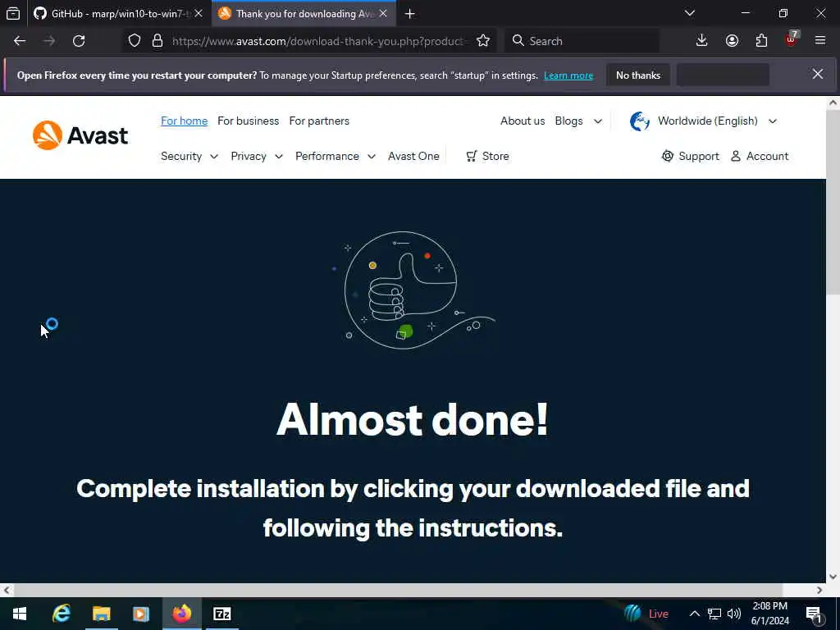
Task: Click the site padlock icon
Action: pos(157,41)
